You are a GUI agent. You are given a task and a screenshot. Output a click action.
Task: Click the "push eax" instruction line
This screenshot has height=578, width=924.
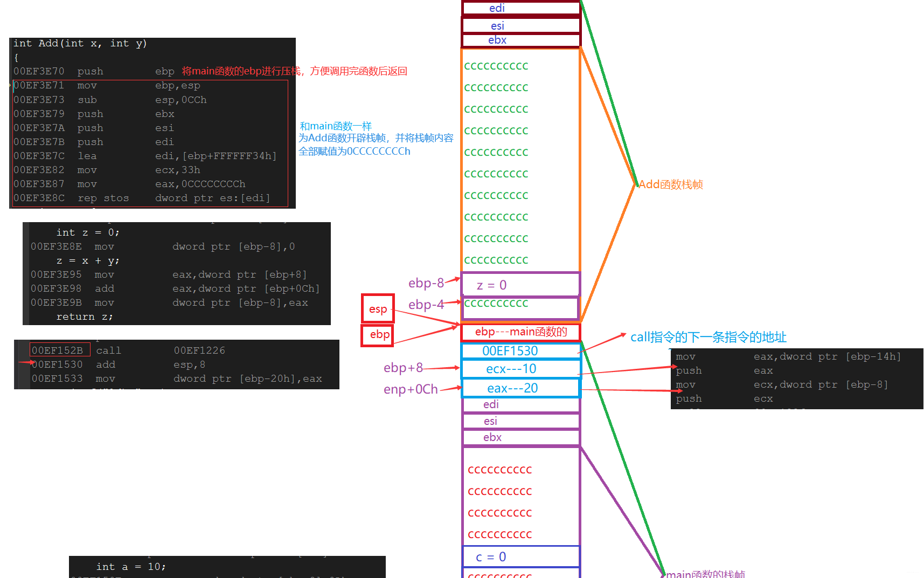coord(724,370)
